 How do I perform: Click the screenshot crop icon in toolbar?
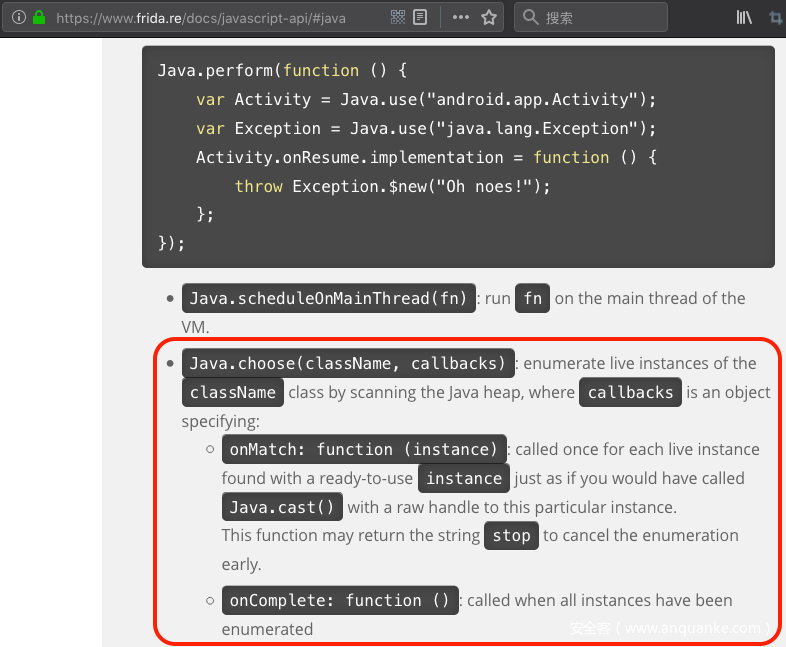[776, 17]
